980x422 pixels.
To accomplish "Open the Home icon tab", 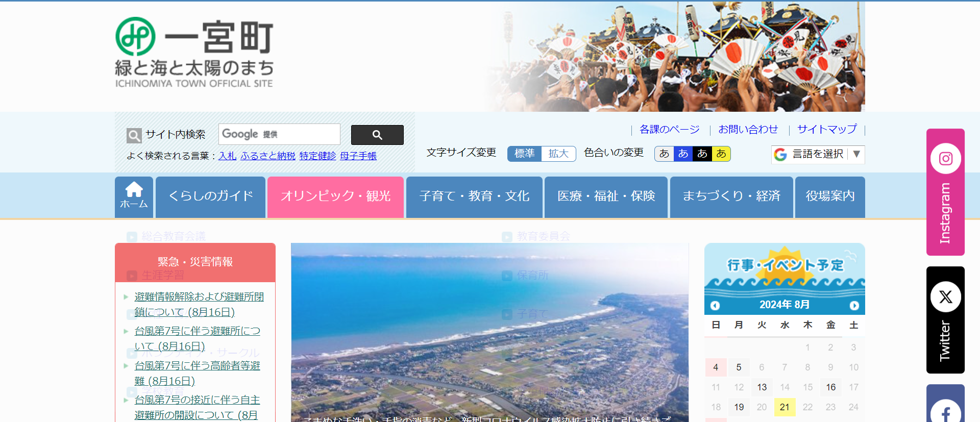I will pyautogui.click(x=134, y=197).
